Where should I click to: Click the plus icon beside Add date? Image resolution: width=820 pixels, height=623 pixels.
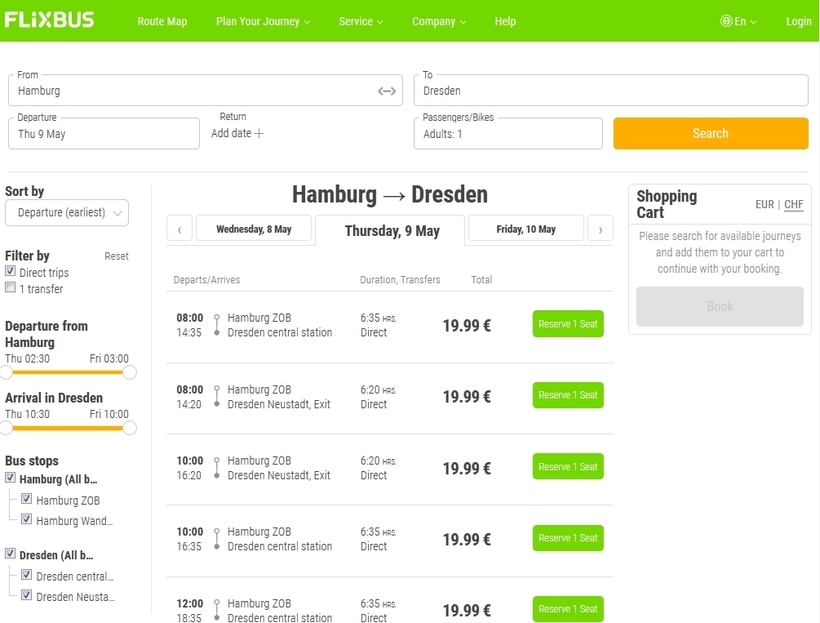point(259,133)
